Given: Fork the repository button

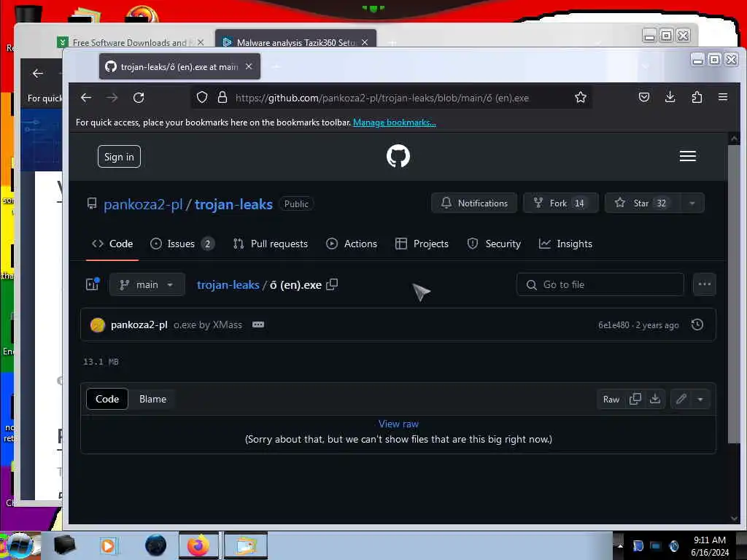Looking at the screenshot, I should point(561,203).
